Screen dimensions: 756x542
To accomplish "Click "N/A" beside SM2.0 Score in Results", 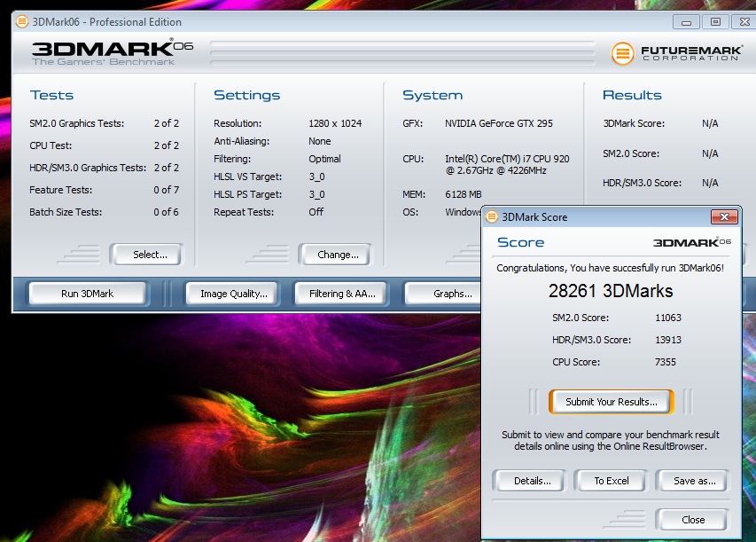I will [710, 153].
